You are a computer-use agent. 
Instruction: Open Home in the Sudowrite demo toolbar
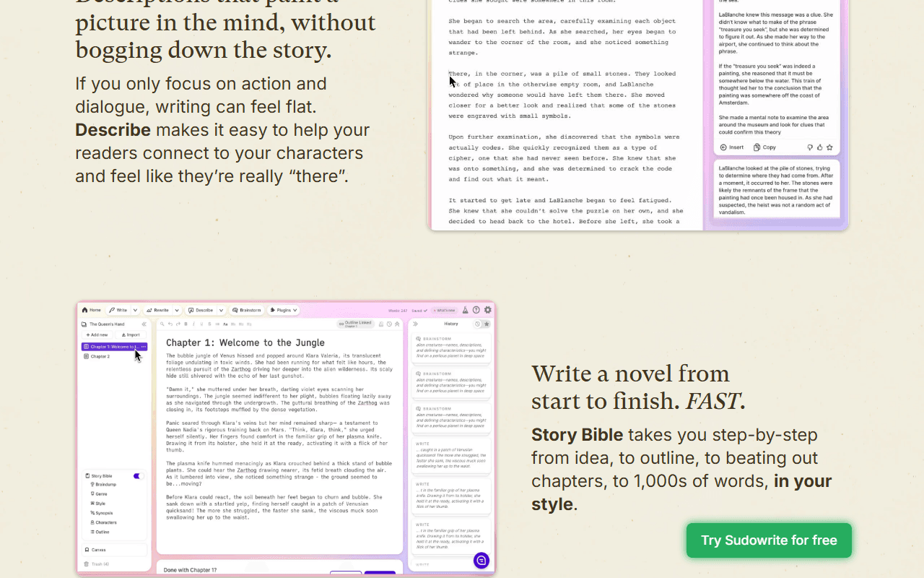click(x=91, y=310)
